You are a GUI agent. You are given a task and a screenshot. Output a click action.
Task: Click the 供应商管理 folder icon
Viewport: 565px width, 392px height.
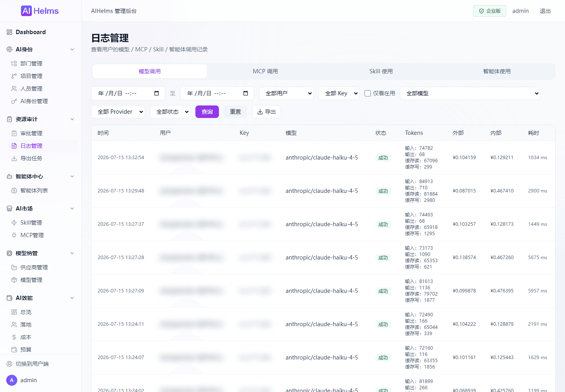[x=14, y=267]
